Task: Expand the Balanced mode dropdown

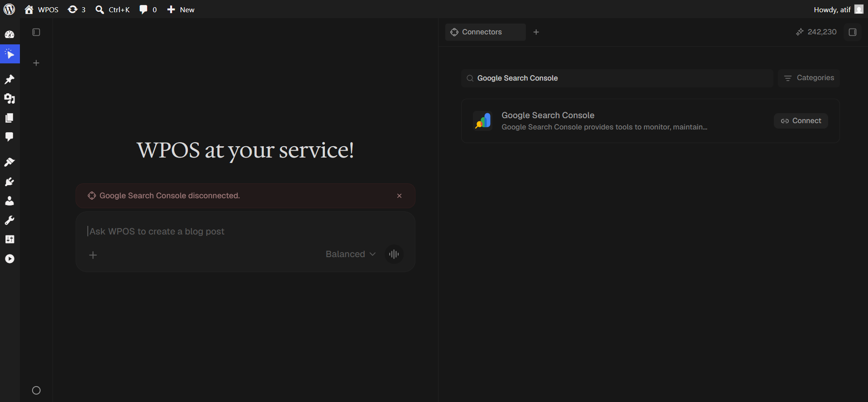Action: click(351, 254)
